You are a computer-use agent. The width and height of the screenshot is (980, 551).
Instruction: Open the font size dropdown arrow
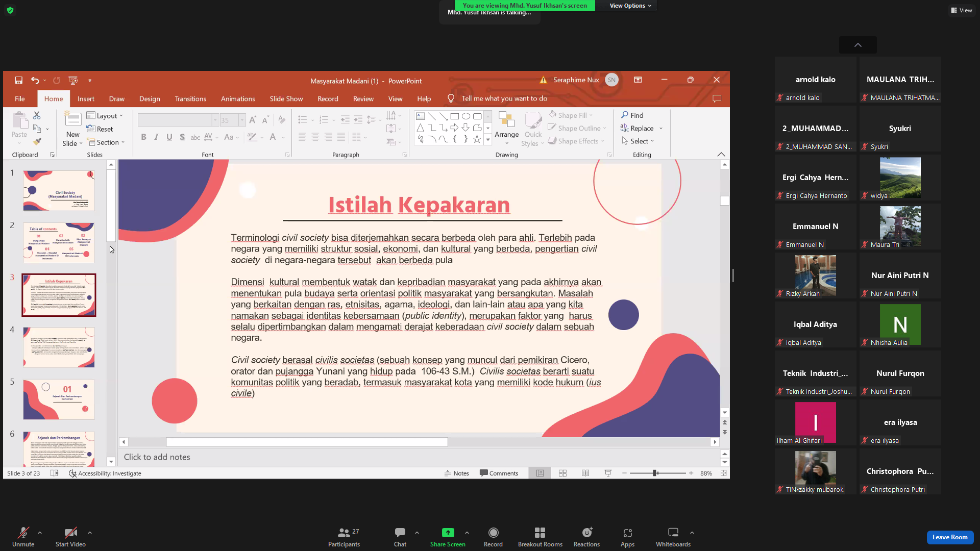tap(242, 120)
